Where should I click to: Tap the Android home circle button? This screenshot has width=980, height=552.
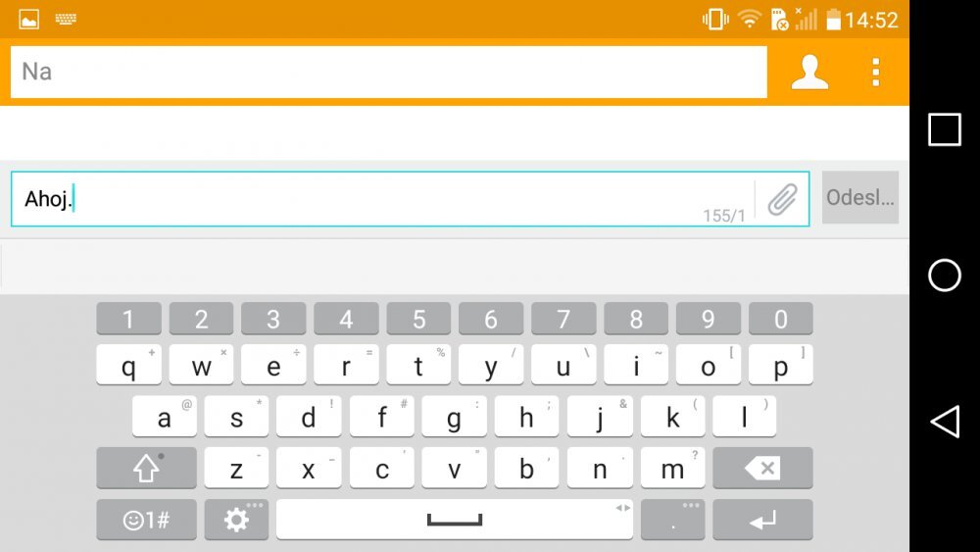945,276
